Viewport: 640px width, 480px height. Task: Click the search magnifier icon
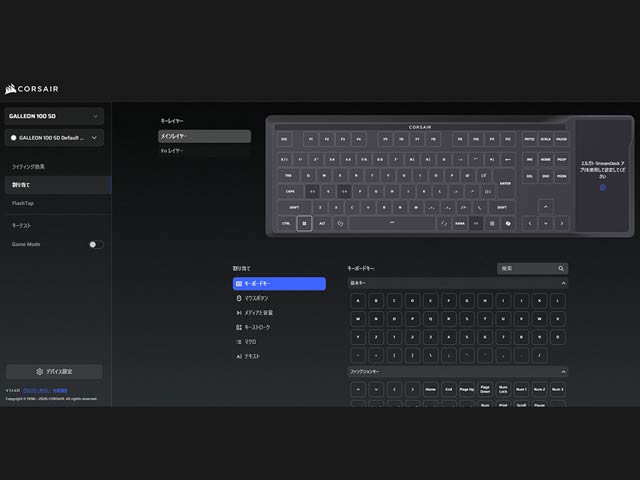(x=561, y=269)
